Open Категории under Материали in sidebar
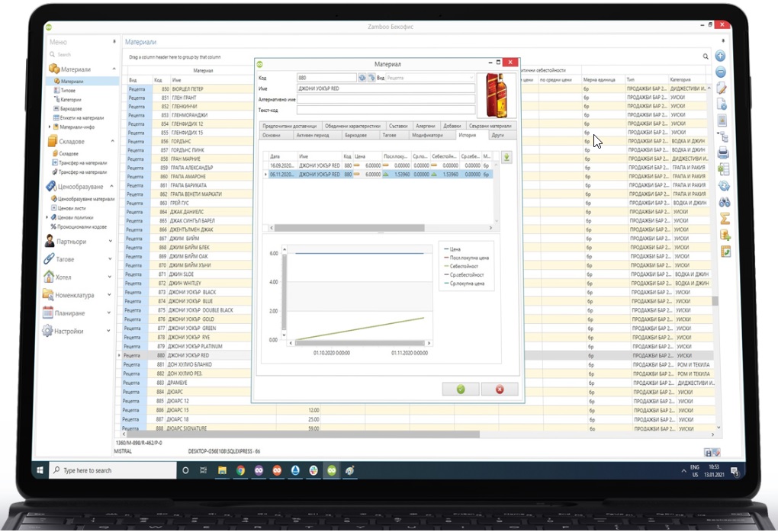Image resolution: width=778 pixels, height=532 pixels. pyautogui.click(x=71, y=100)
